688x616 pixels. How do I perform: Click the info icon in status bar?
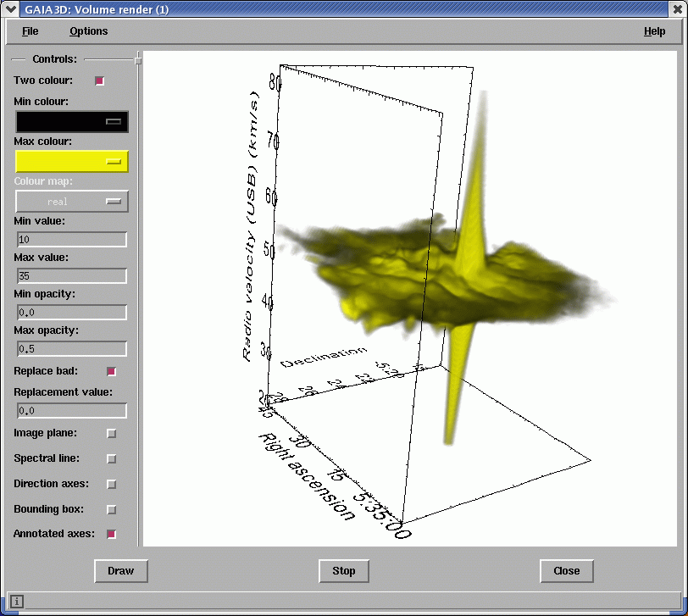pyautogui.click(x=17, y=601)
